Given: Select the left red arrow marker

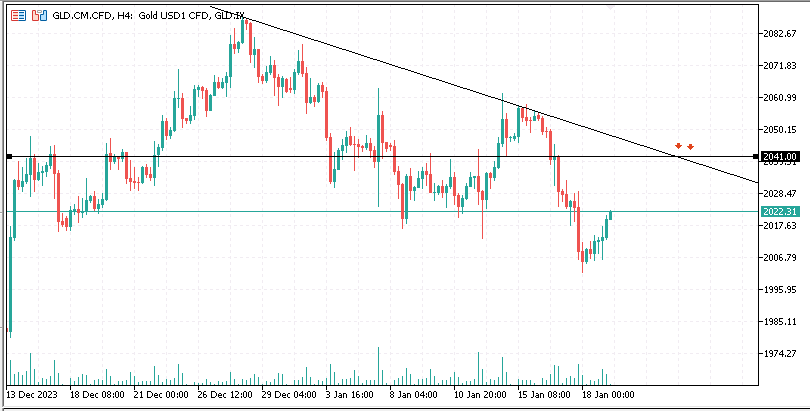Looking at the screenshot, I should (x=678, y=147).
